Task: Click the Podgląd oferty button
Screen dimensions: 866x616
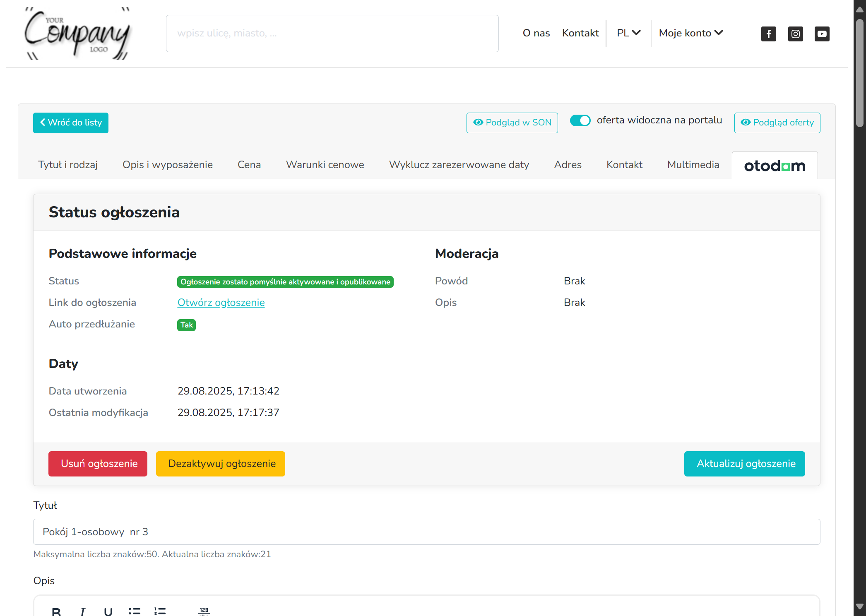Action: coord(777,123)
